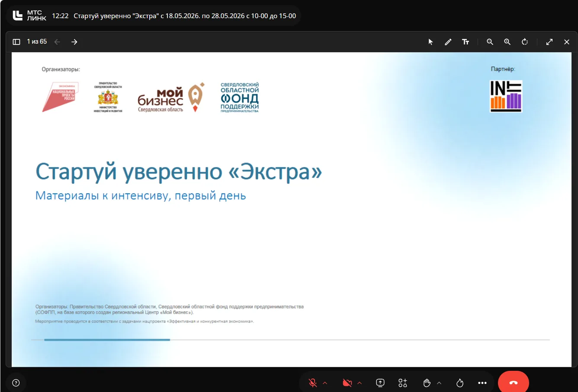
Task: Select the cursor pointer tool
Action: point(430,42)
